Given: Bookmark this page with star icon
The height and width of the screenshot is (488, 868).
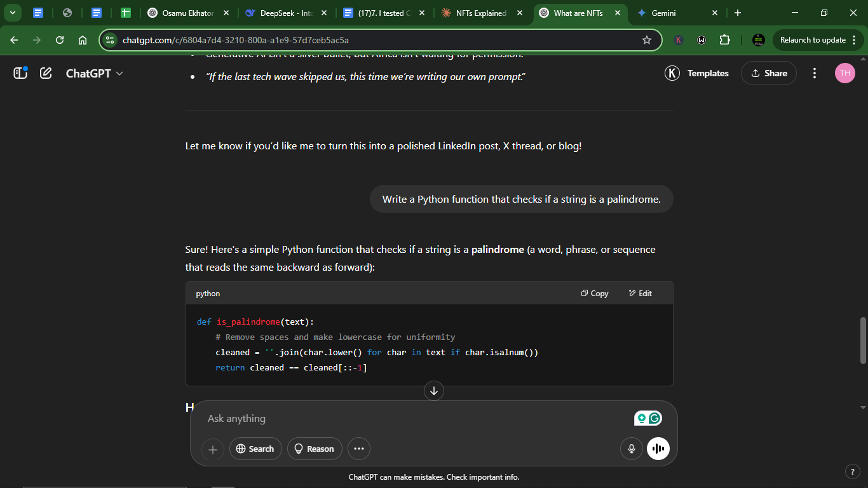Looking at the screenshot, I should click(x=647, y=40).
